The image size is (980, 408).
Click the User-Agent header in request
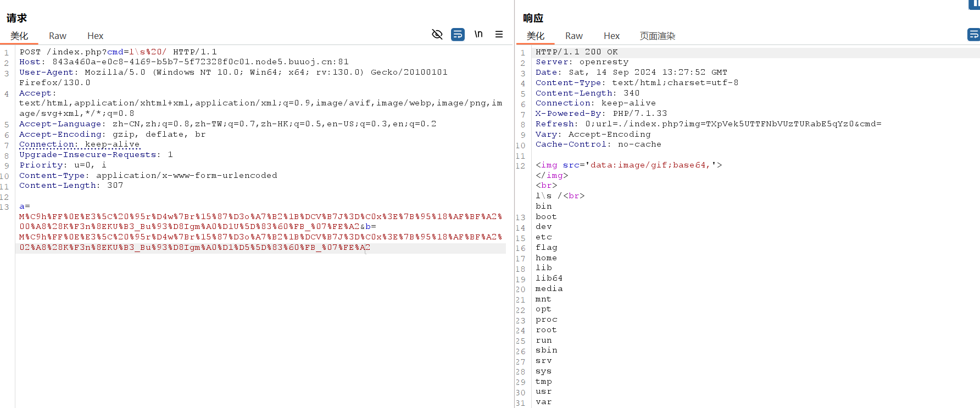click(x=233, y=77)
